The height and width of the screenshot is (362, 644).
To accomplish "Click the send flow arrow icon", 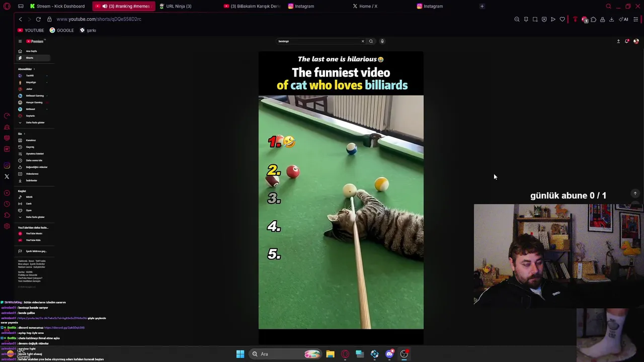I will (x=553, y=19).
